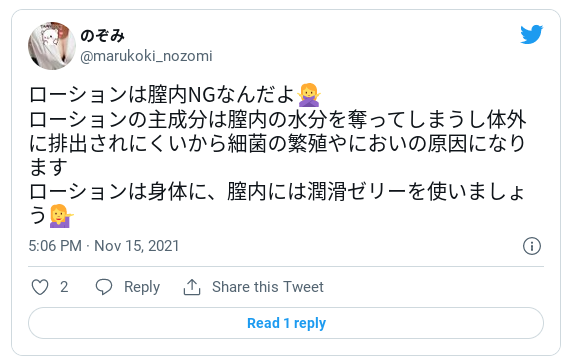
Task: Open the profile avatar picture
Action: tap(52, 46)
